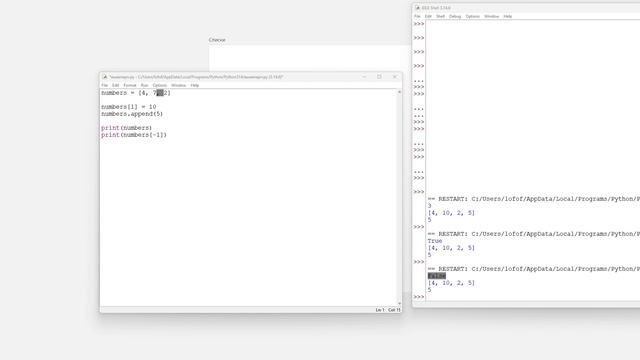
Task: Open the Debug menu in IDLE Shell
Action: (x=455, y=16)
